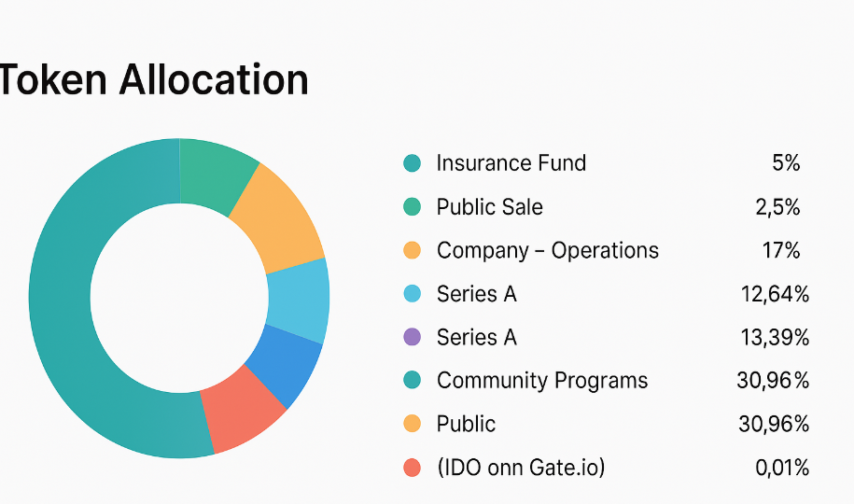Click the Insurance Fund legend label
854x504 pixels.
point(511,163)
